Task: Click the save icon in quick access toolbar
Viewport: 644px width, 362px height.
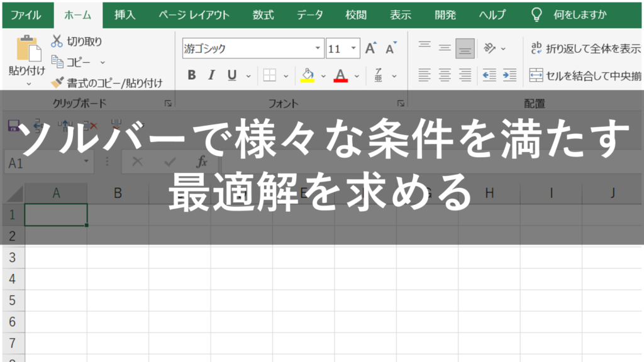Action: [x=14, y=126]
